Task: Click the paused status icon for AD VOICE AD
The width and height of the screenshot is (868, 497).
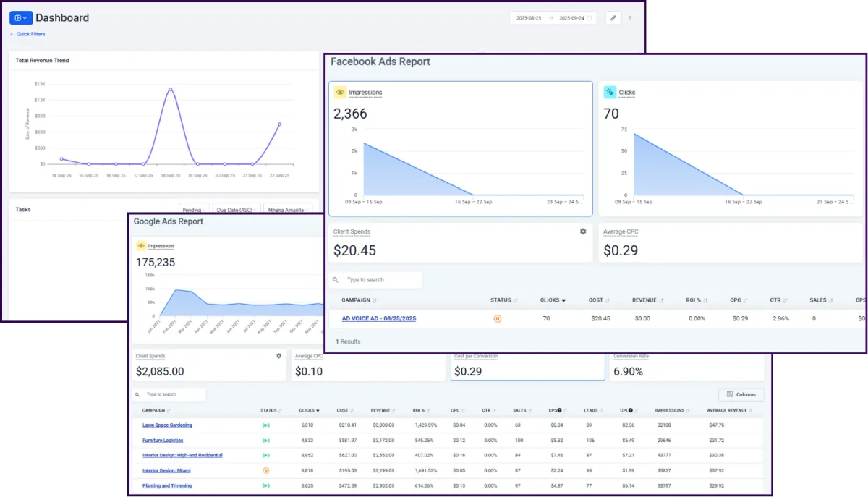Action: 497,318
